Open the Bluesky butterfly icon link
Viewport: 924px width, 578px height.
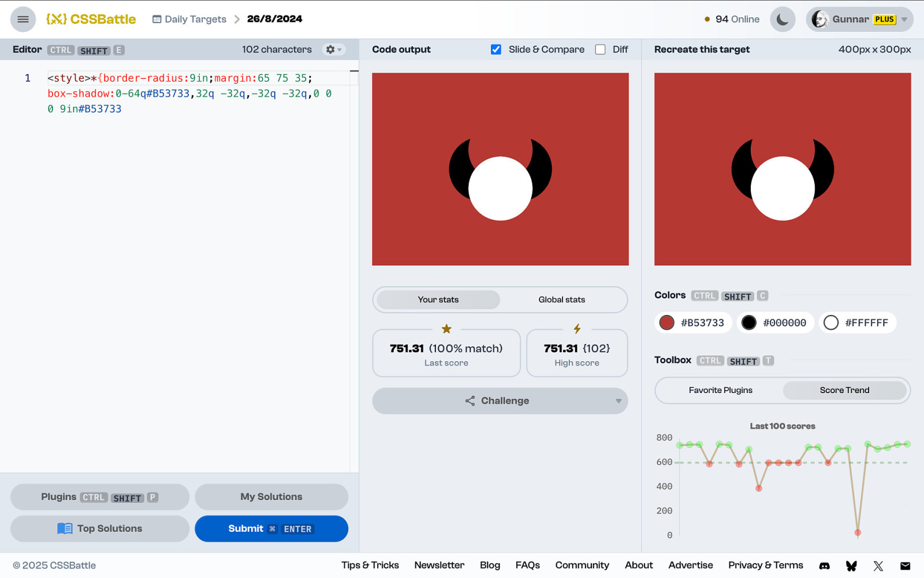[851, 566]
